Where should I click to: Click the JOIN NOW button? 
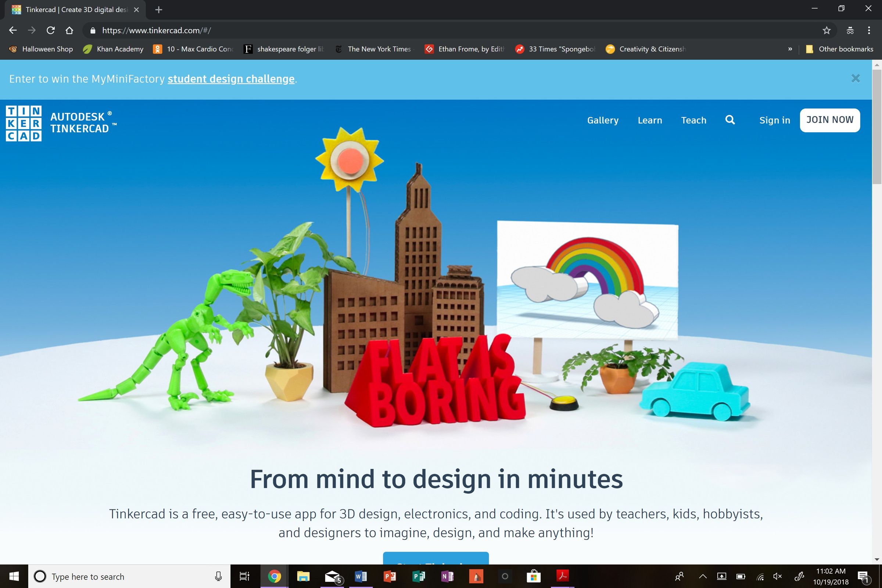[x=829, y=120]
